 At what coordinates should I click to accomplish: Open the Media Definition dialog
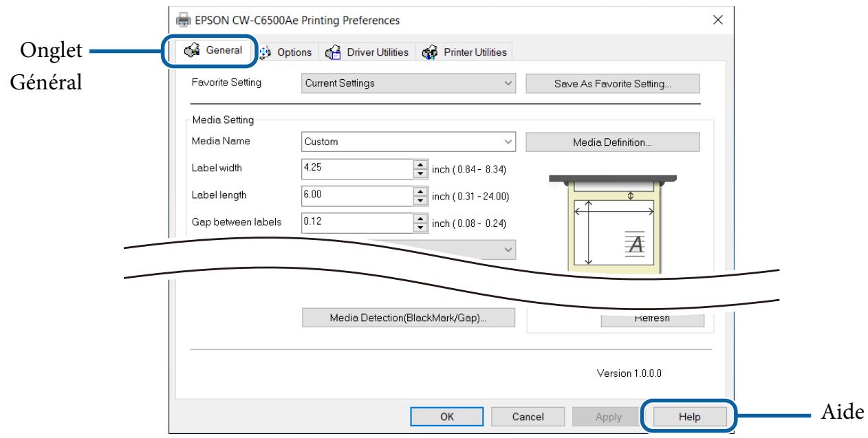[x=612, y=142]
